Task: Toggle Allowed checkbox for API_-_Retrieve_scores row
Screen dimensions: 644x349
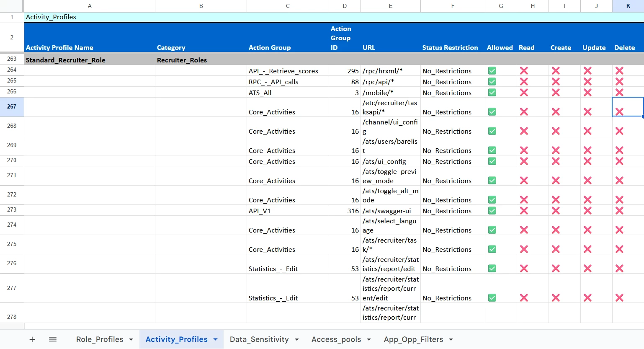Action: click(x=492, y=71)
